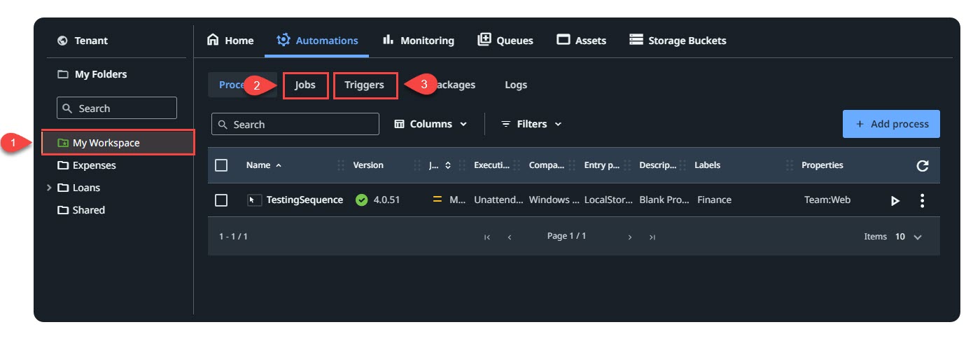Click the Properties column header
This screenshot has height=341, width=980.
822,165
